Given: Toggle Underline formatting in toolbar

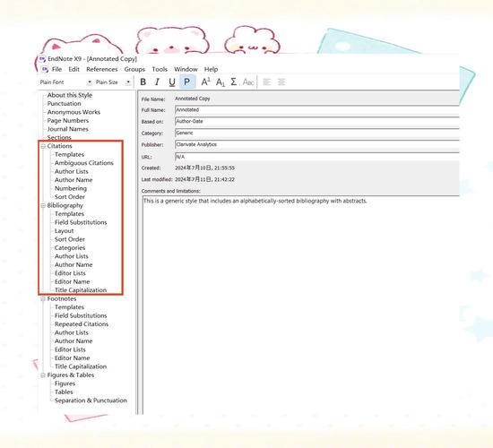Looking at the screenshot, I should 172,82.
